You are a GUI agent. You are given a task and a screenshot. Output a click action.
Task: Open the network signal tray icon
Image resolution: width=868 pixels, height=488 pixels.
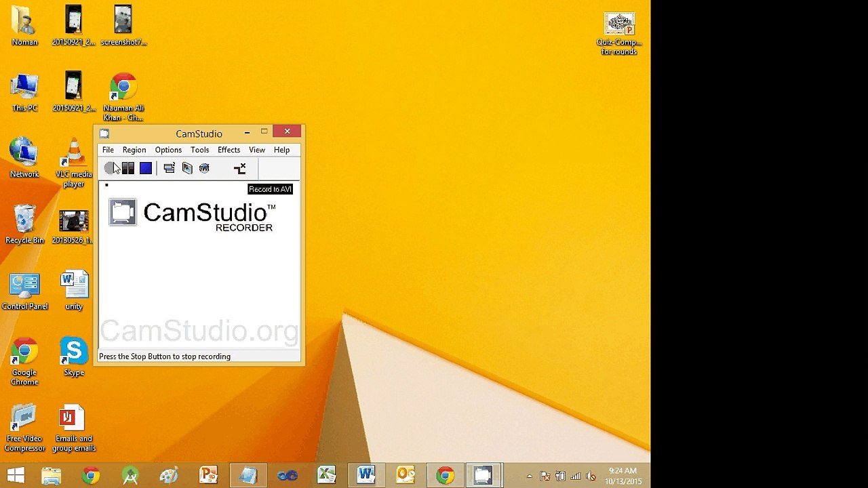576,476
